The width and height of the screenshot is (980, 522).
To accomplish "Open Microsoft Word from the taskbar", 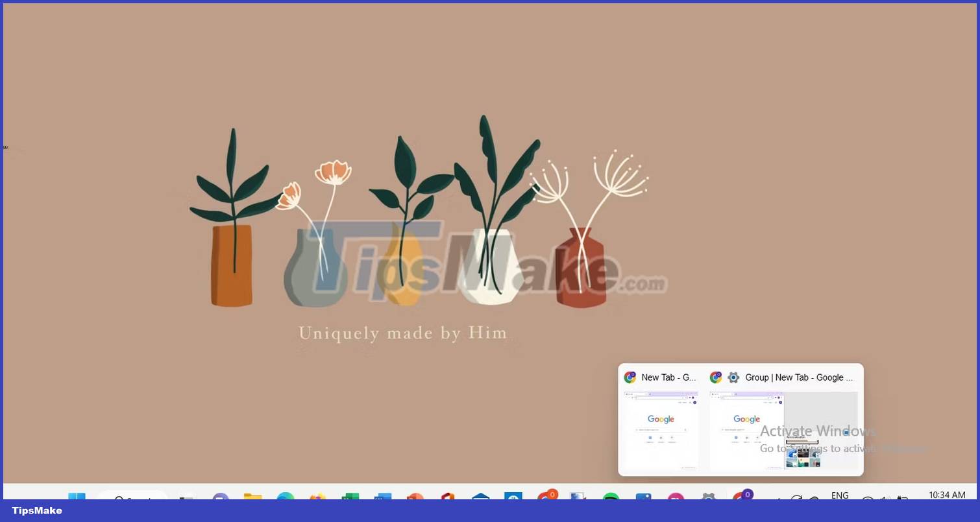I will pyautogui.click(x=382, y=499).
